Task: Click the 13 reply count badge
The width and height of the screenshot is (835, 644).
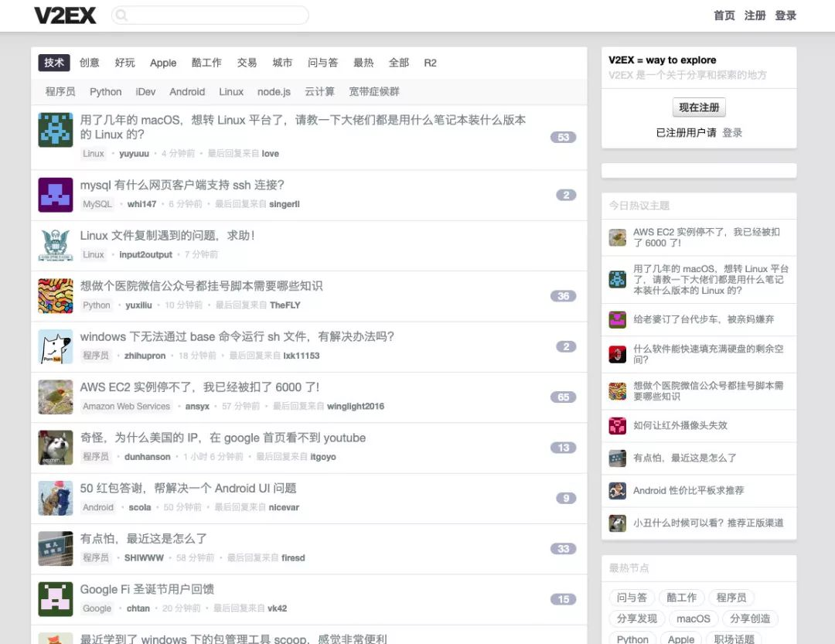Action: click(564, 448)
